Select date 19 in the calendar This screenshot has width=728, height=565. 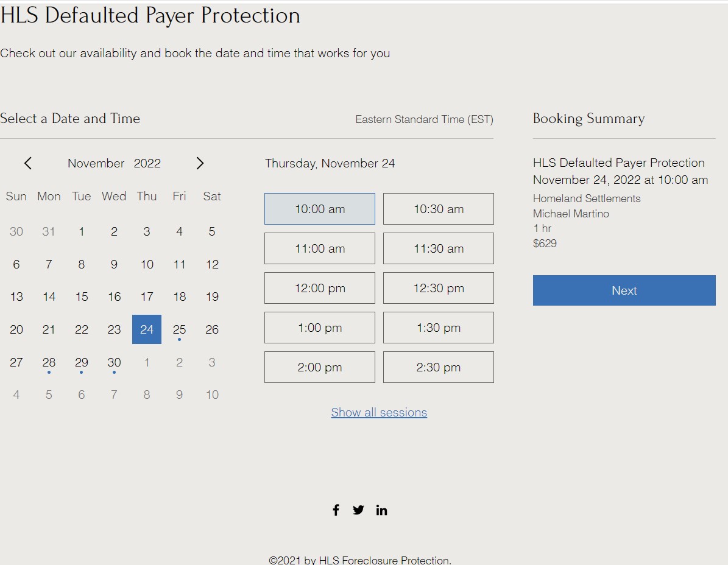coord(212,297)
